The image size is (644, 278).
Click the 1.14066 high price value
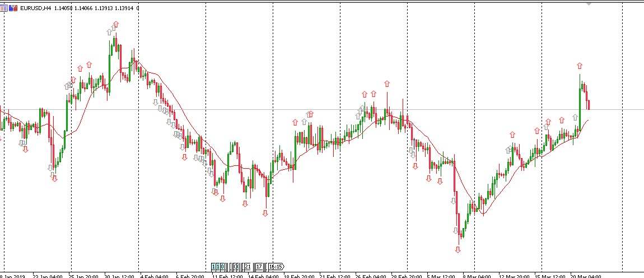point(84,8)
